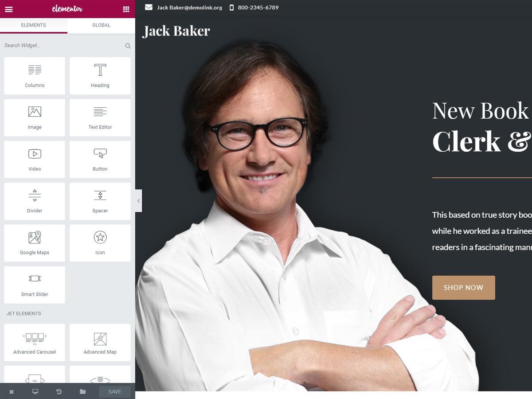This screenshot has height=399, width=532.
Task: Select the Smart Slider widget
Action: [35, 285]
